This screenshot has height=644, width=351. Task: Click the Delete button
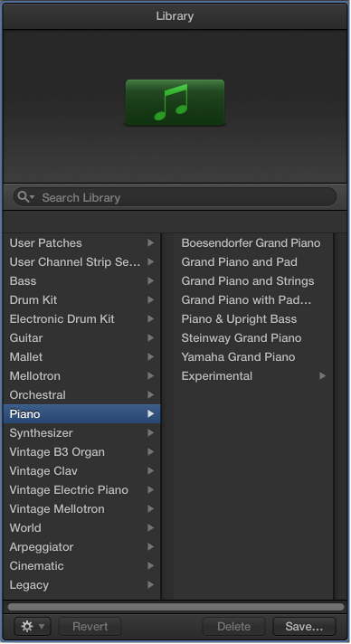(234, 626)
